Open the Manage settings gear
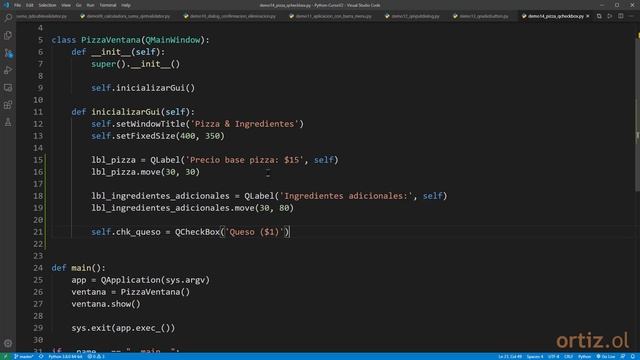 point(8,343)
